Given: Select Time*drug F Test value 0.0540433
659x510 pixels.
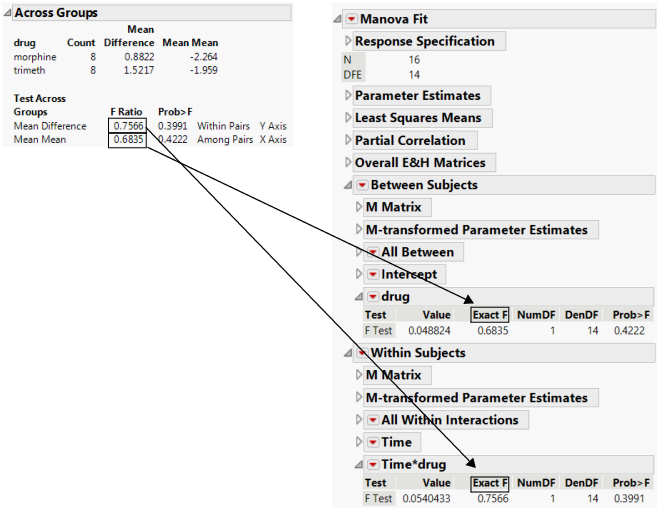Looking at the screenshot, I should (427, 499).
